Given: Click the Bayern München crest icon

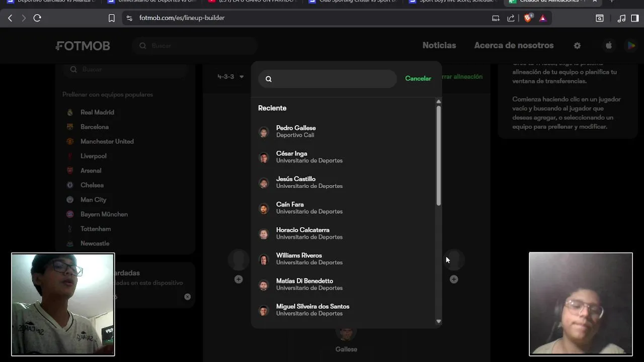Looking at the screenshot, I should 70,215.
